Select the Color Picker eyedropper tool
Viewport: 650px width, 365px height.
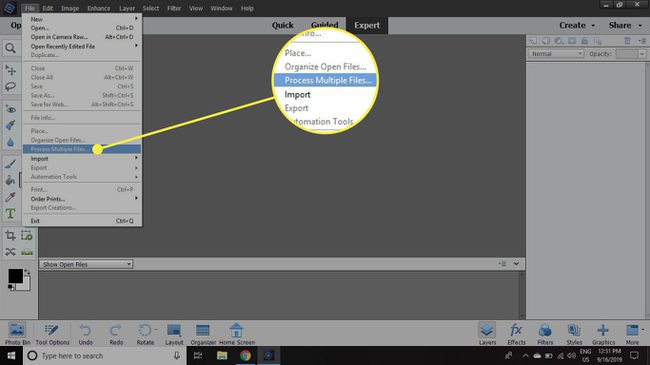(10, 197)
